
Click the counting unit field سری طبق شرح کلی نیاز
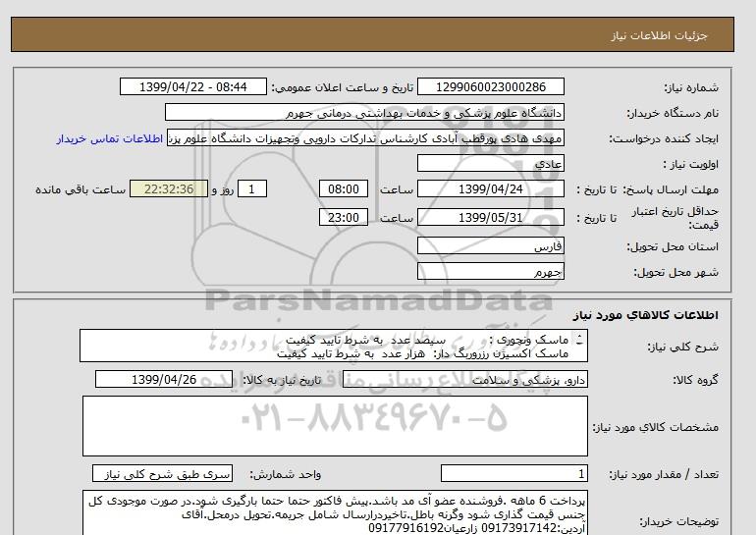162,474
